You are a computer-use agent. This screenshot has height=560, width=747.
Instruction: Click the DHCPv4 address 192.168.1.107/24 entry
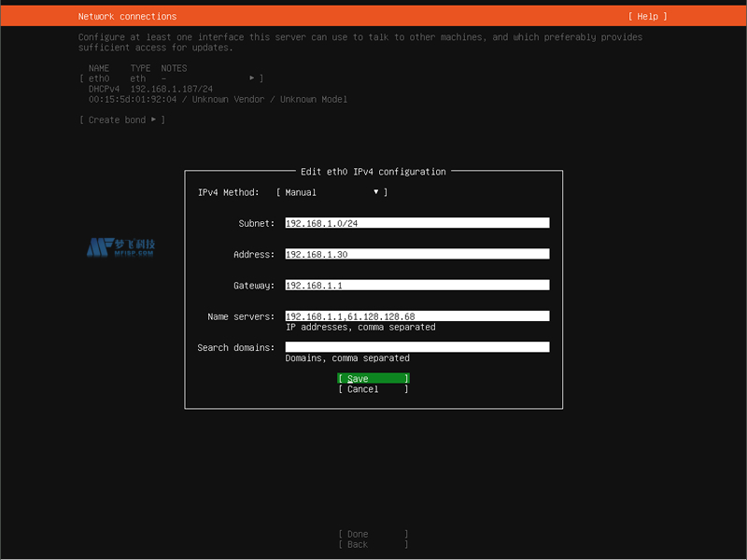click(x=178, y=89)
